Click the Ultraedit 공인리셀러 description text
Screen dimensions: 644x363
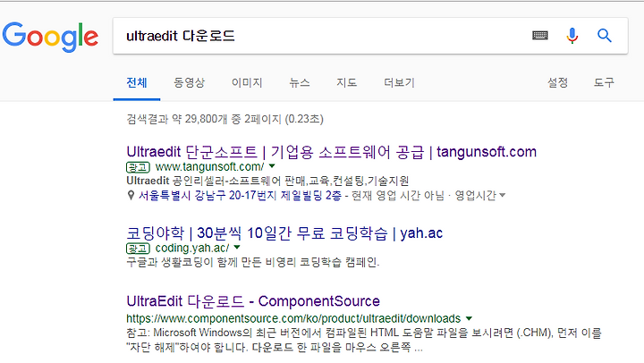(x=267, y=181)
